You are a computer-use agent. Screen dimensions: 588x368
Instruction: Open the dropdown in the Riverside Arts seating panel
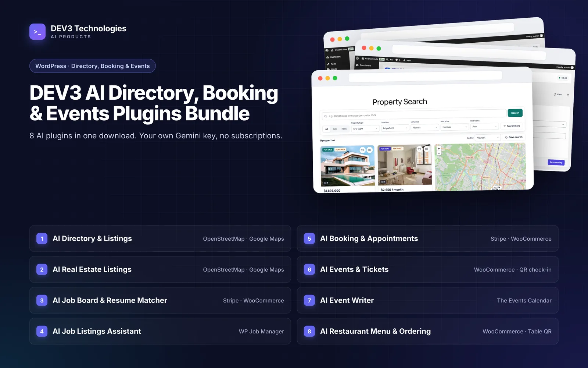tap(549, 124)
